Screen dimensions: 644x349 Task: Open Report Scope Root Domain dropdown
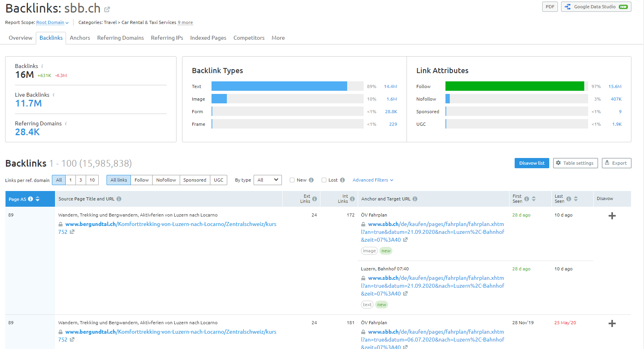click(x=52, y=22)
